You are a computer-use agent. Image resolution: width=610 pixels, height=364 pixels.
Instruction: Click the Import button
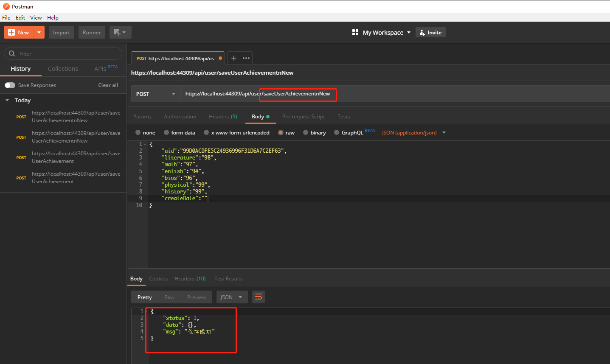[61, 32]
